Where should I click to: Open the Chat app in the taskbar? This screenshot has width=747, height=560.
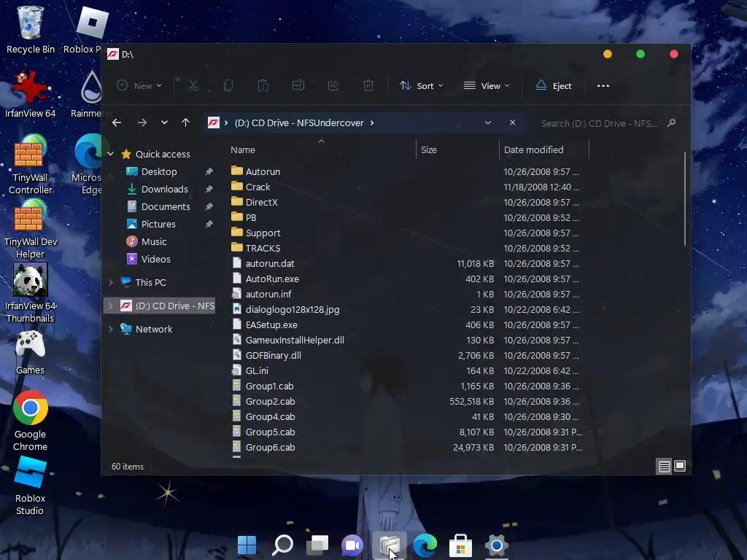[352, 545]
